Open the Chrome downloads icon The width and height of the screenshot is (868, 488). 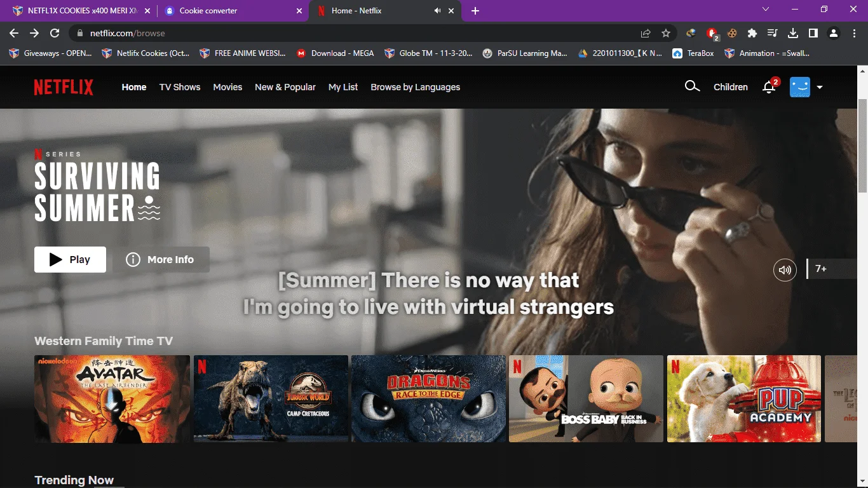(x=792, y=33)
